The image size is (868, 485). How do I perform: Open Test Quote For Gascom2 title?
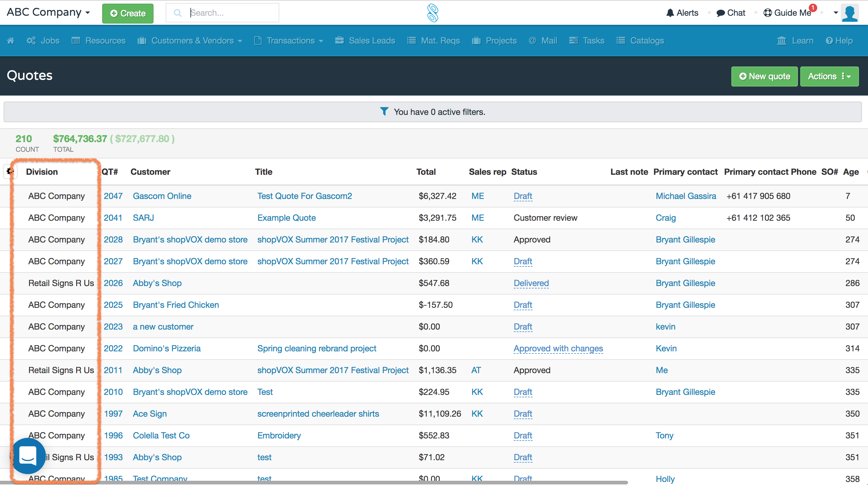point(304,196)
